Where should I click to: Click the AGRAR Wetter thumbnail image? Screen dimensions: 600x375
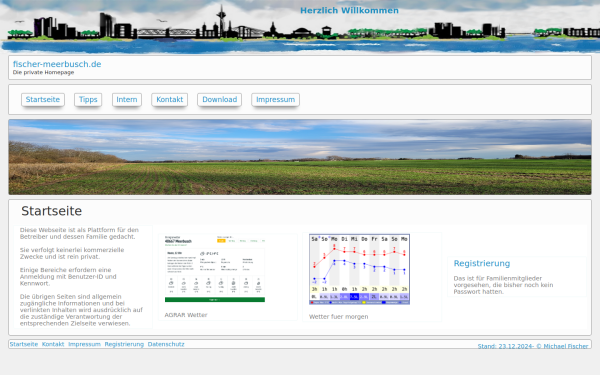coord(215,269)
